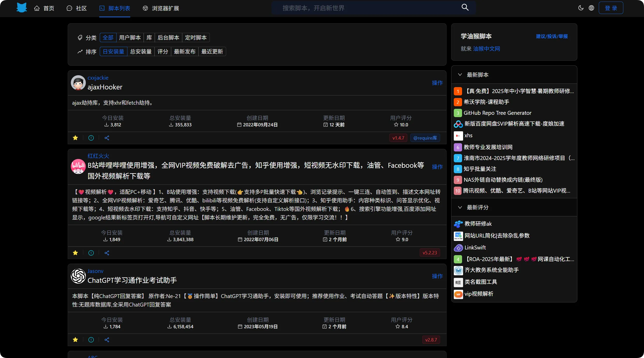Share the ChatGPT学习通作业考试助手 script
The image size is (644, 358).
(107, 340)
